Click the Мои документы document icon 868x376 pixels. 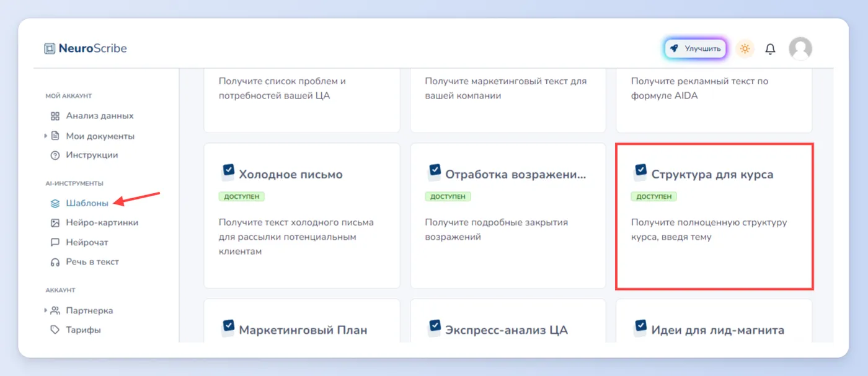[55, 136]
